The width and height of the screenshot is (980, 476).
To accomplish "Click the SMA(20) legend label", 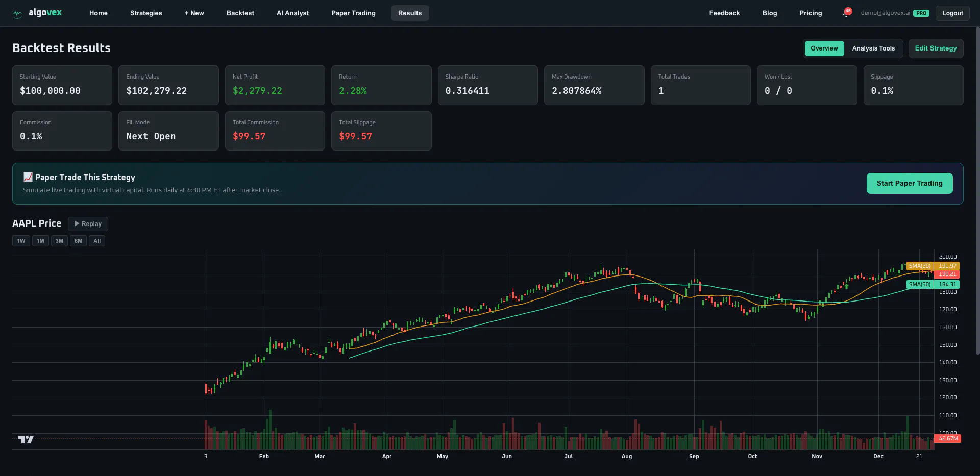I will [920, 266].
